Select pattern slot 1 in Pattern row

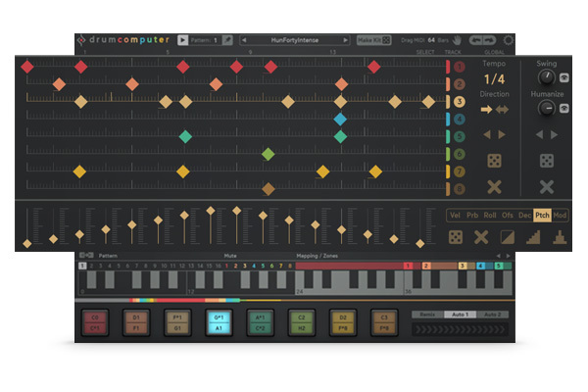pos(82,266)
